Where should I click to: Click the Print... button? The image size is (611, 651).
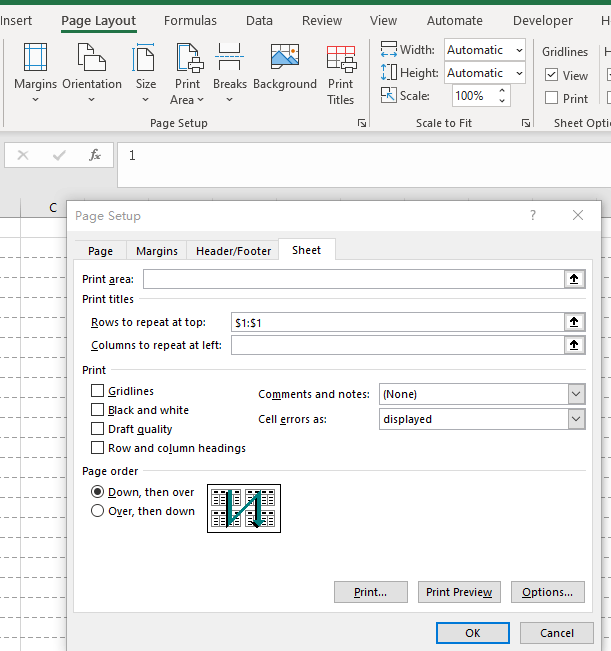click(x=371, y=592)
